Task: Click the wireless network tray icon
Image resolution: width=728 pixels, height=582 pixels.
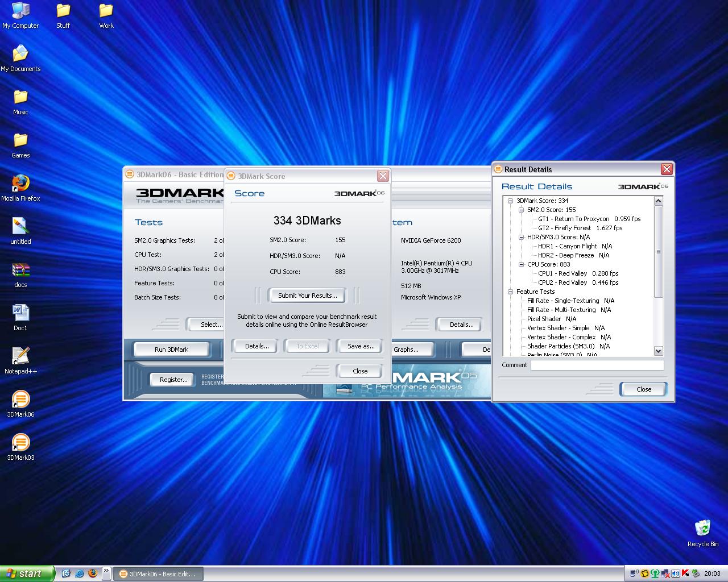Action: tap(634, 573)
